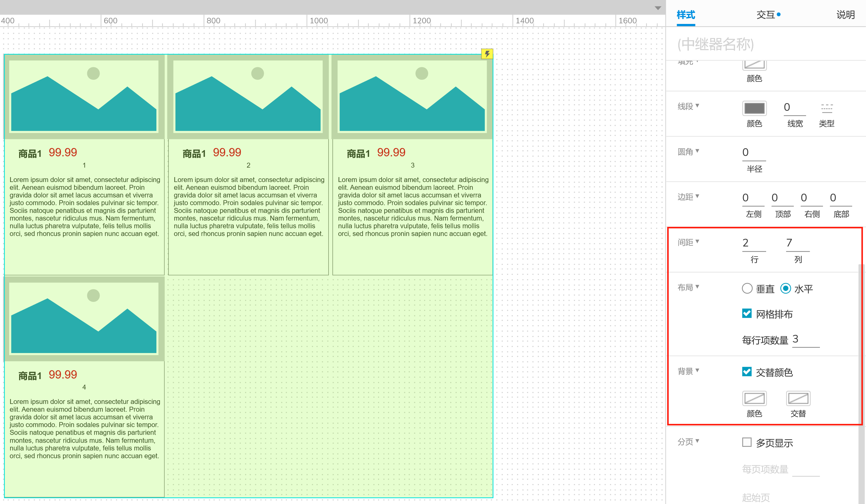Screen dimensions: 866x504
Task: Collapse the 间距 spacing section arrow
Action: click(x=697, y=241)
